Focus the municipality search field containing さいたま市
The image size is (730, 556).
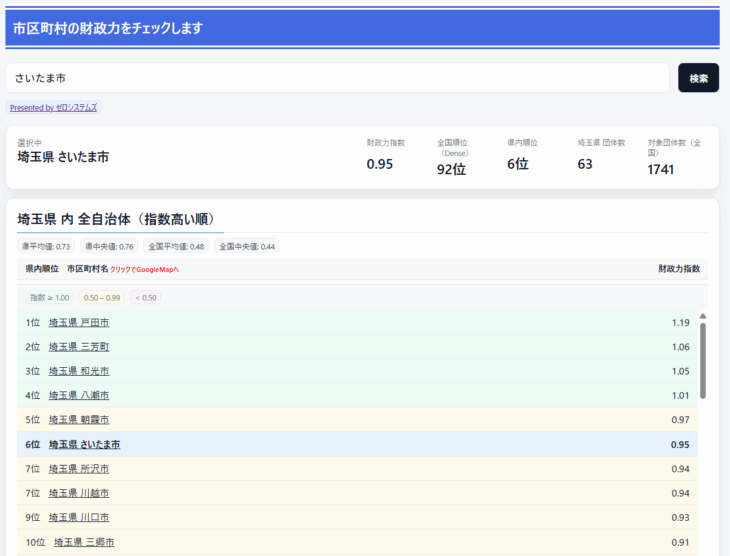(337, 78)
